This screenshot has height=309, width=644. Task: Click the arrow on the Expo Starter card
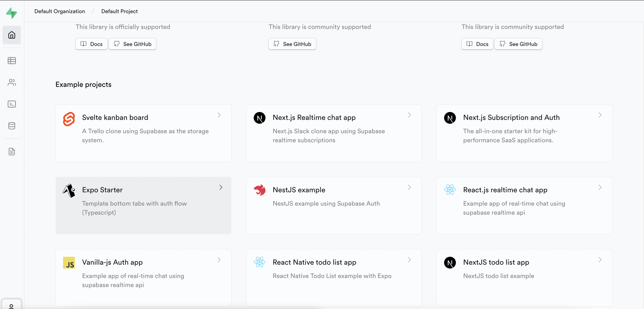coord(221,187)
